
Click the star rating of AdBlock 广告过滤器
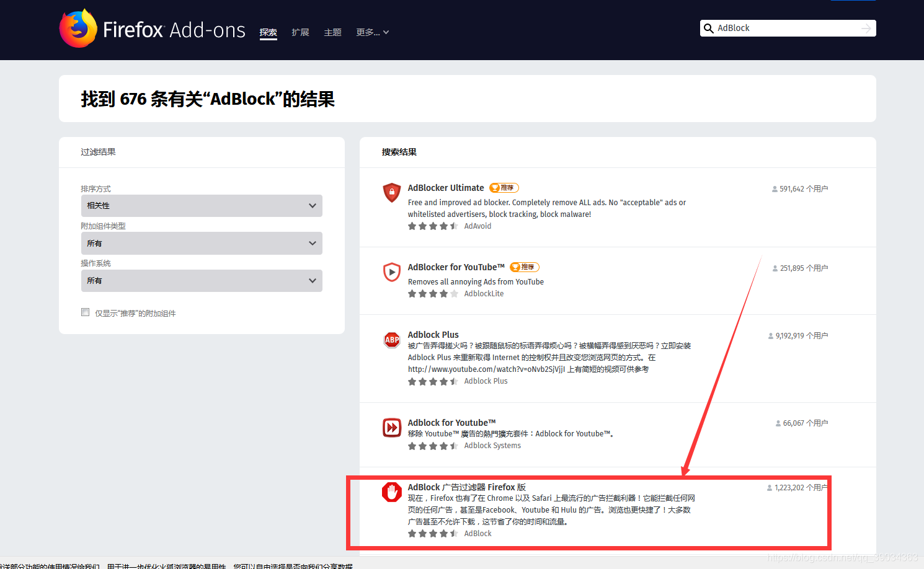[x=433, y=534]
